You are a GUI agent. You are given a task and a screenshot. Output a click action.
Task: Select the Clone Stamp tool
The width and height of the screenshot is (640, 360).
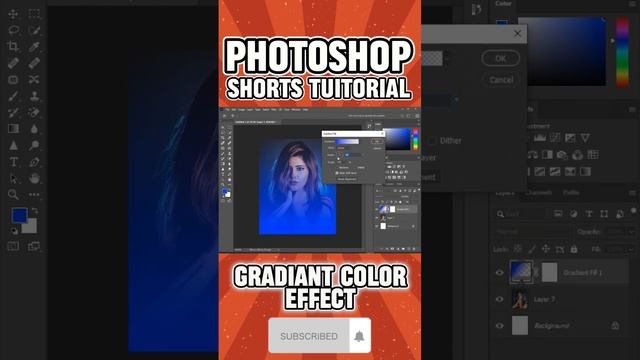(34, 96)
